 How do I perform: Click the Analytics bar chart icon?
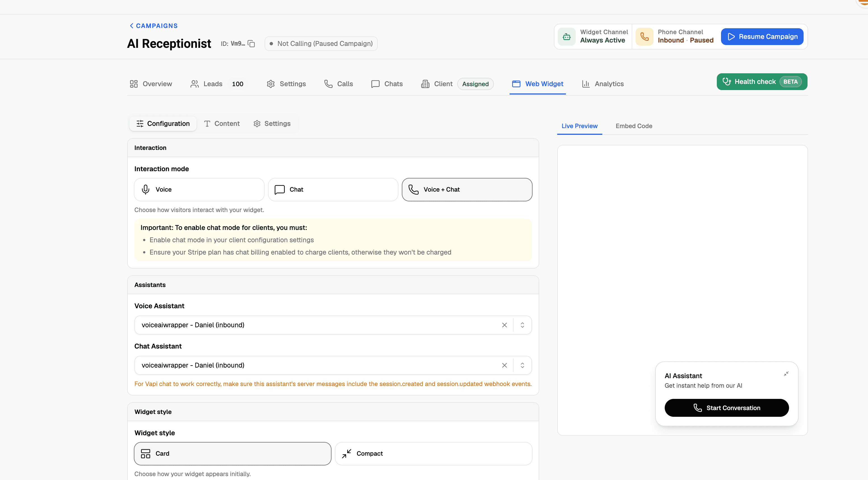coord(586,84)
